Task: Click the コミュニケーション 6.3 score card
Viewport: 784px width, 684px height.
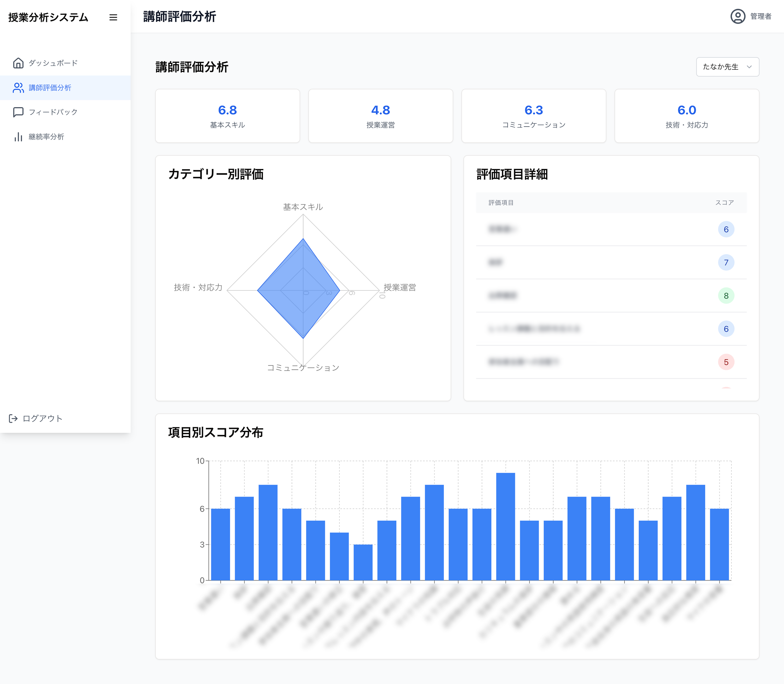Action: [x=534, y=116]
